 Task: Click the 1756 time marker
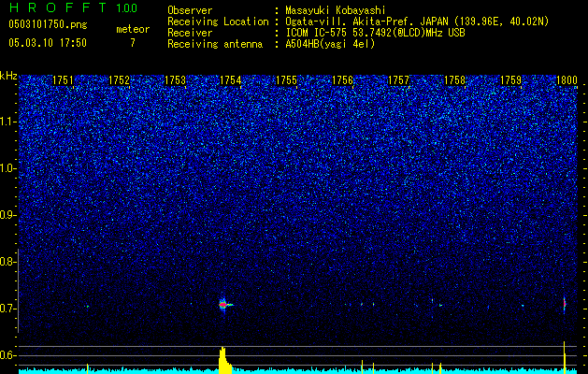tap(343, 80)
